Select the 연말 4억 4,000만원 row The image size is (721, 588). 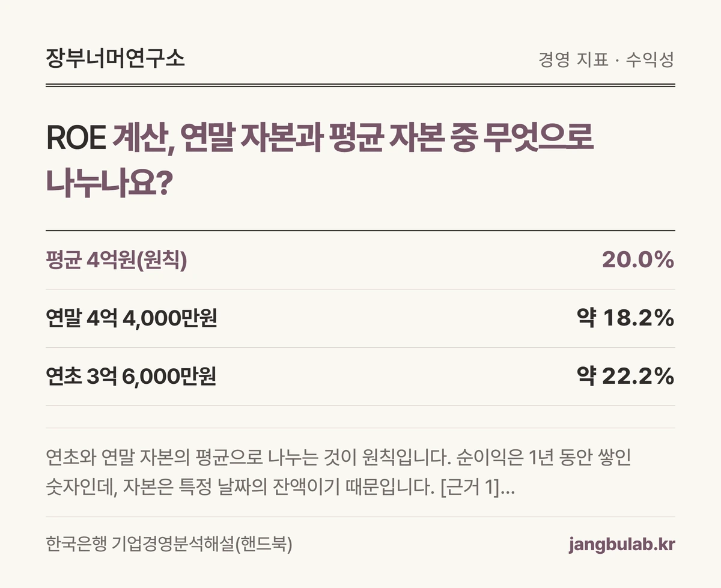click(360, 318)
